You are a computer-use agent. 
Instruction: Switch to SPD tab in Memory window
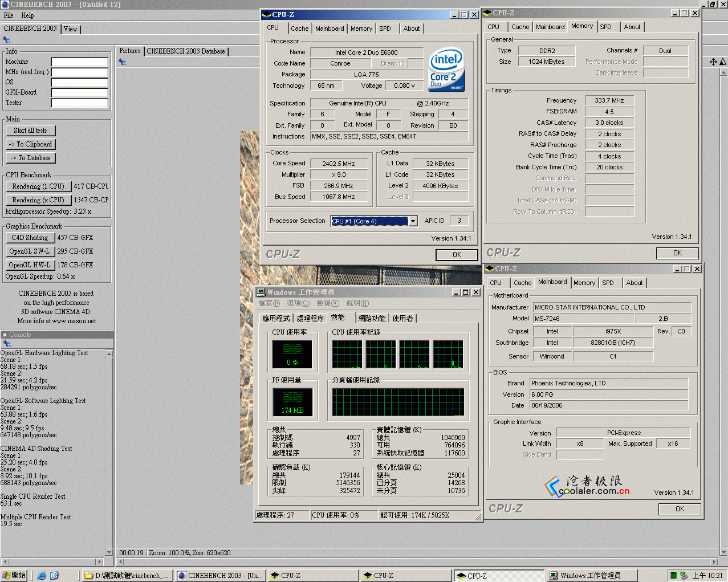[605, 27]
